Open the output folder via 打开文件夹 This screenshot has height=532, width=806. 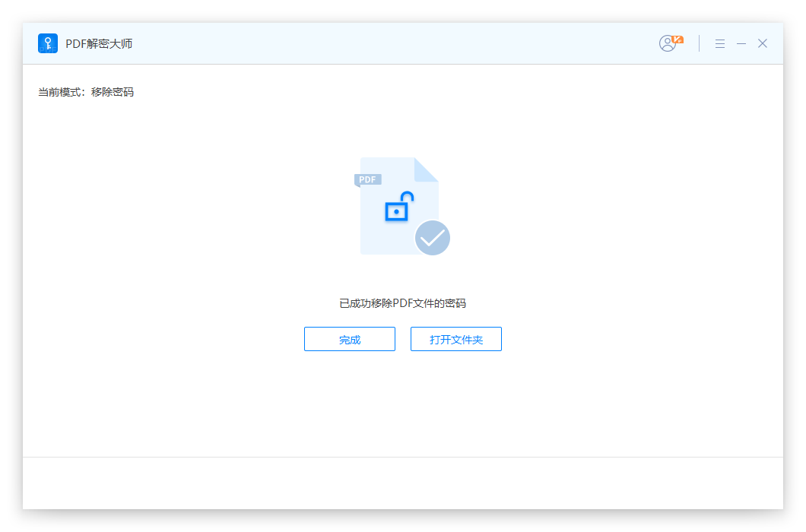tap(456, 339)
